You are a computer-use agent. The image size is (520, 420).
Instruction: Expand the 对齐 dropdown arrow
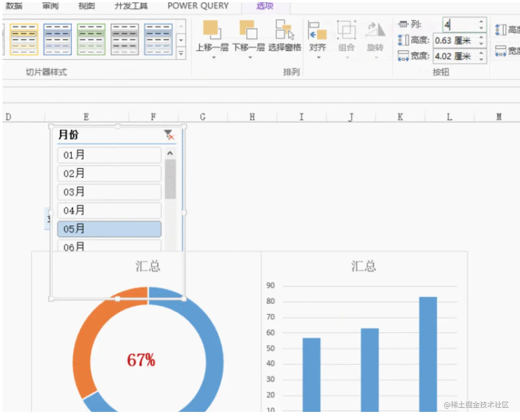[x=318, y=58]
